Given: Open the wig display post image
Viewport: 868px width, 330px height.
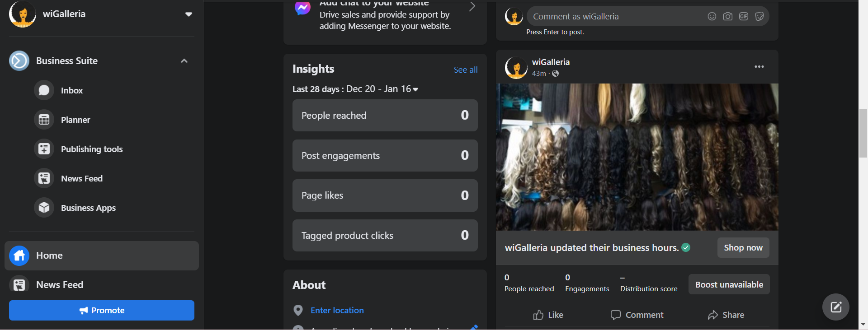Looking at the screenshot, I should click(637, 157).
